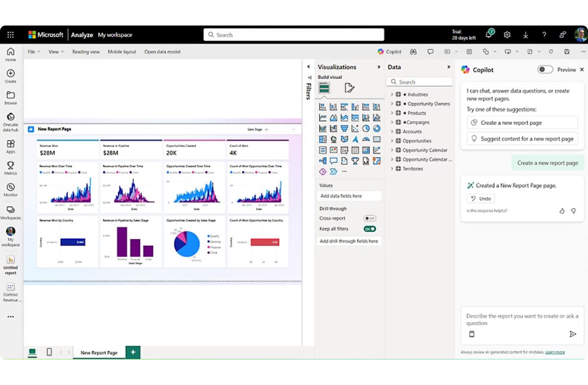The height and width of the screenshot is (385, 588).
Task: Open the settings gear icon
Action: (507, 35)
